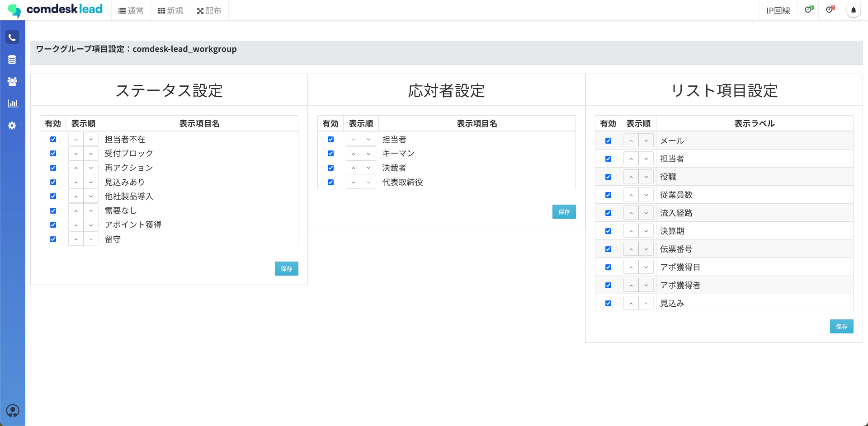Toggle the アポ獲得者 checkbox
Screen dimensions: 868x426
point(609,286)
